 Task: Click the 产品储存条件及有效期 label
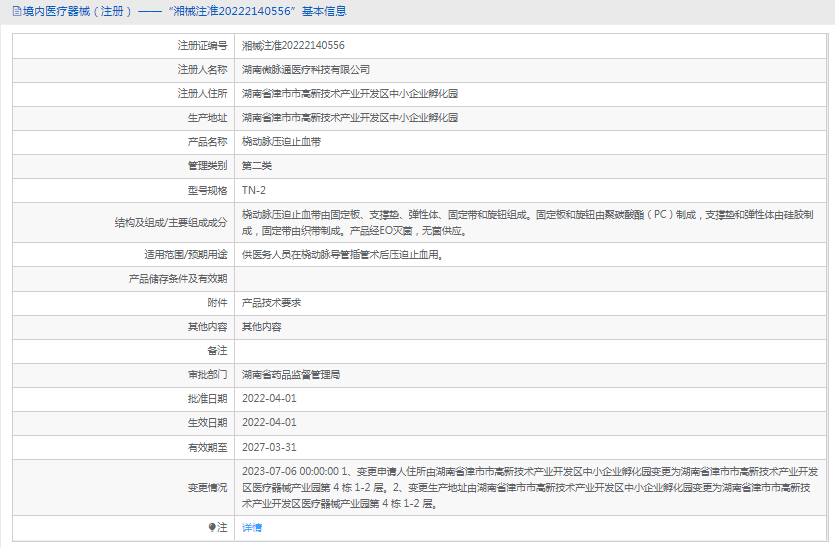(178, 279)
